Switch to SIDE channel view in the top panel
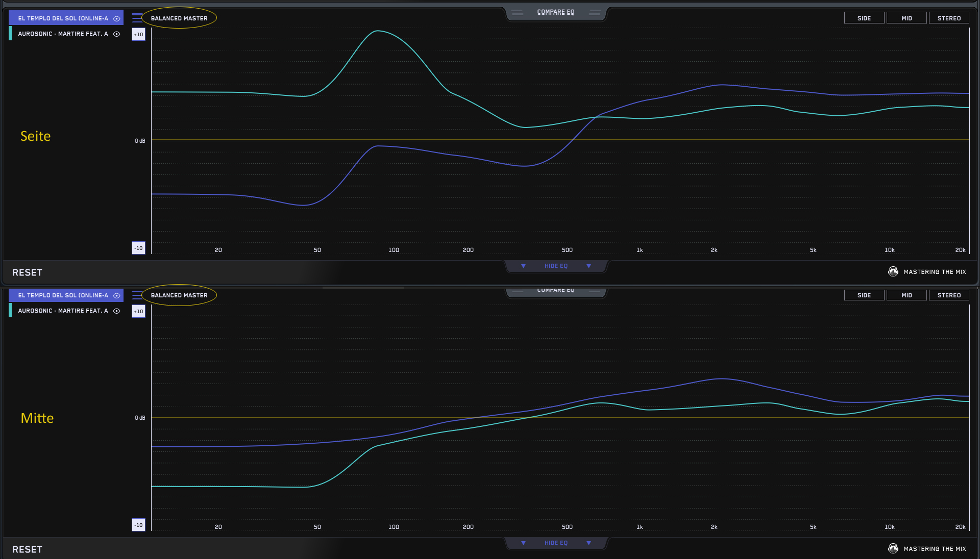 pyautogui.click(x=864, y=18)
